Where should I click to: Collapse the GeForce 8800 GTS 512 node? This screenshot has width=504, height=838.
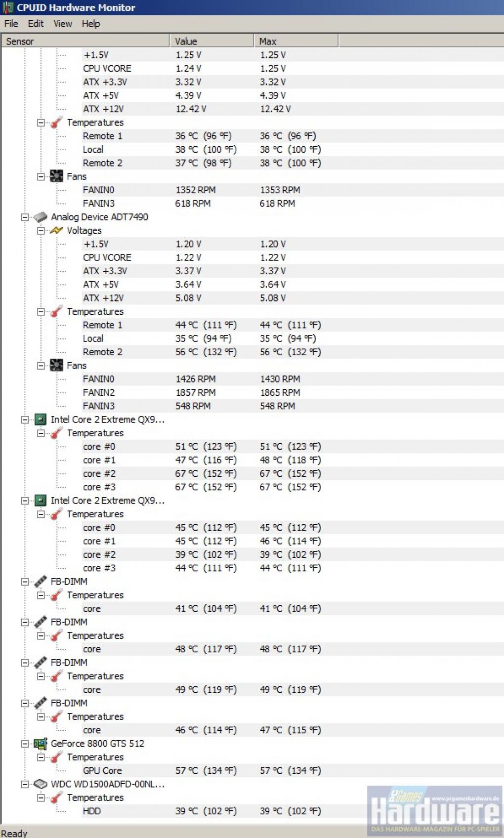coord(25,744)
